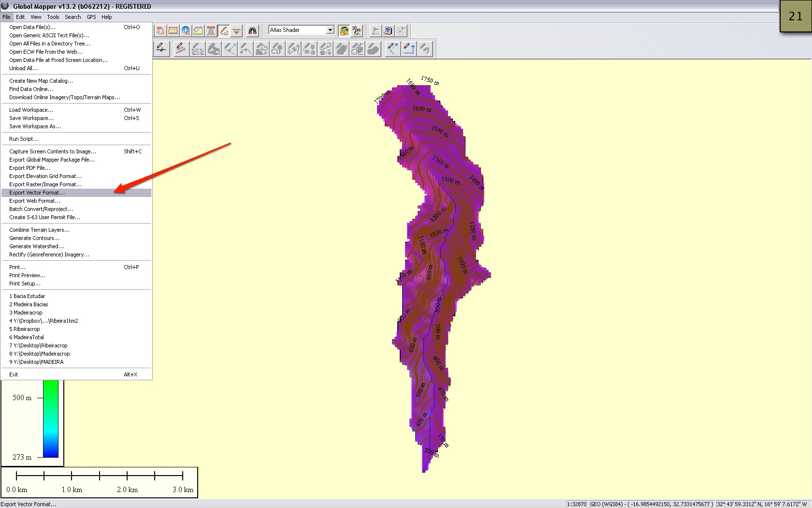Image resolution: width=812 pixels, height=508 pixels.
Task: Click the grayed solid blob digitizer icon
Action: click(x=373, y=49)
